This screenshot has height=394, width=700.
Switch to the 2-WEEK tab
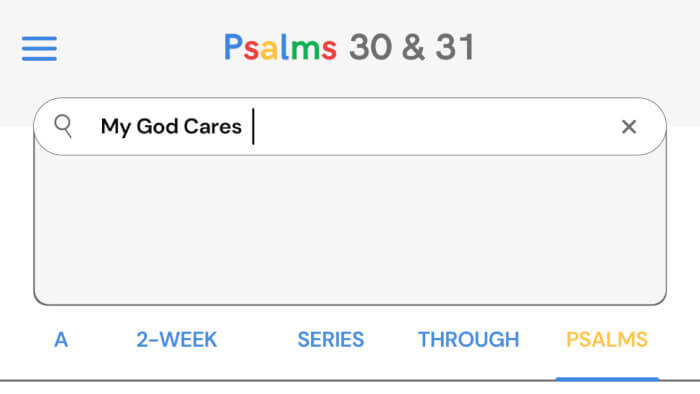click(176, 340)
